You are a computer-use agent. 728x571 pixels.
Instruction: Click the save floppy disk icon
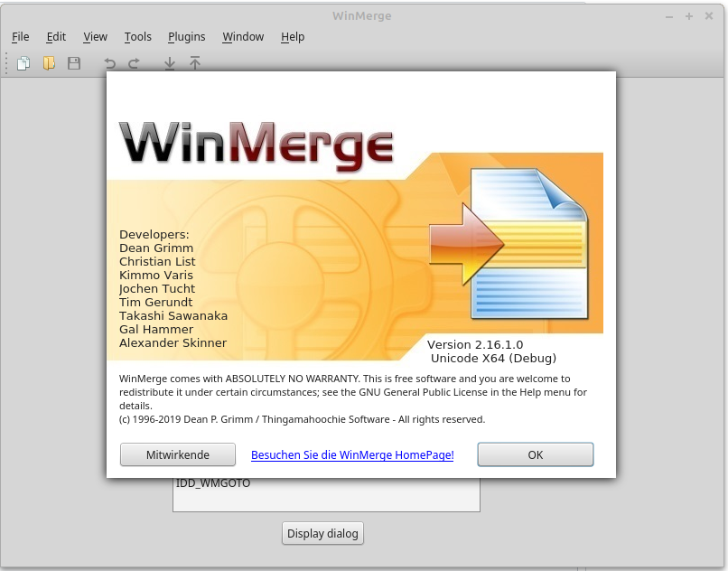74,62
